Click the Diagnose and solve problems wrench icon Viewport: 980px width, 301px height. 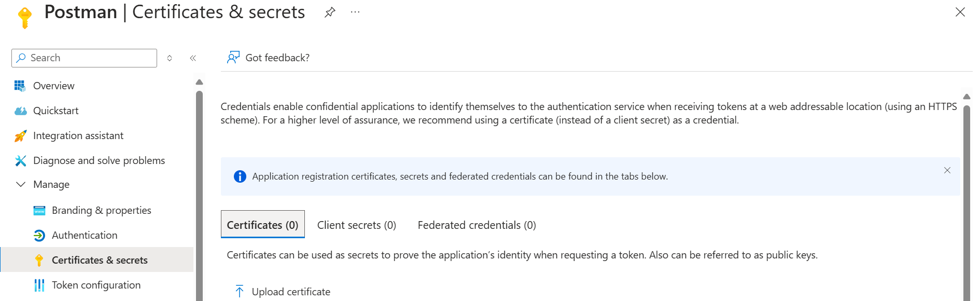(x=20, y=160)
